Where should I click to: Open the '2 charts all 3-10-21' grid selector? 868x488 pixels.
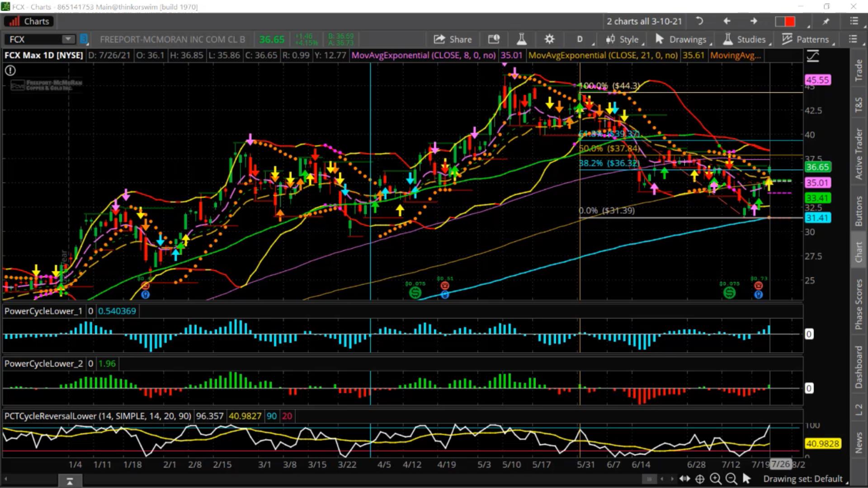tap(644, 21)
